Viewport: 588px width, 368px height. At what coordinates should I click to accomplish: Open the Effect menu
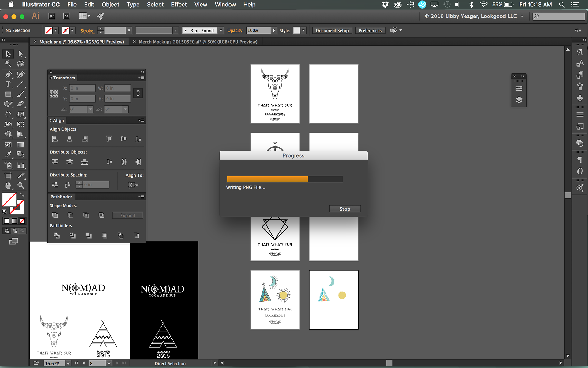[x=179, y=5]
